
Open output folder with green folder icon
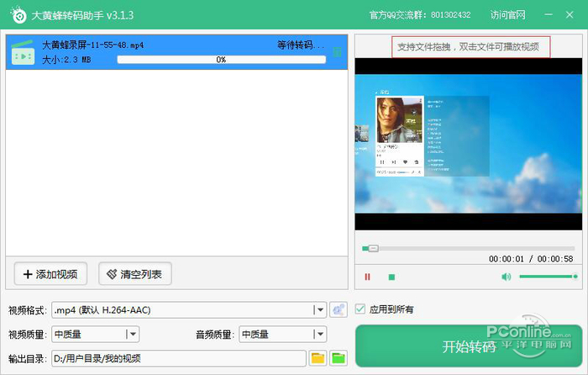(x=339, y=358)
